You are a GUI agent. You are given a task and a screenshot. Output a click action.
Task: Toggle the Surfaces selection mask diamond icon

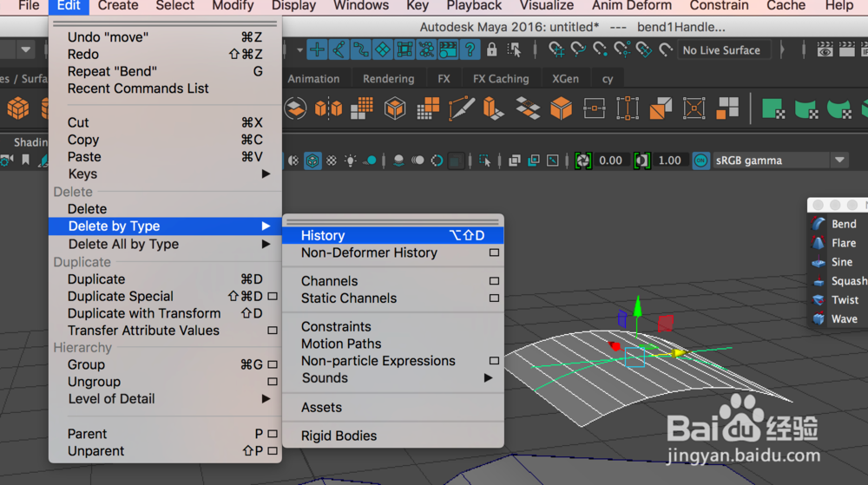click(x=383, y=49)
